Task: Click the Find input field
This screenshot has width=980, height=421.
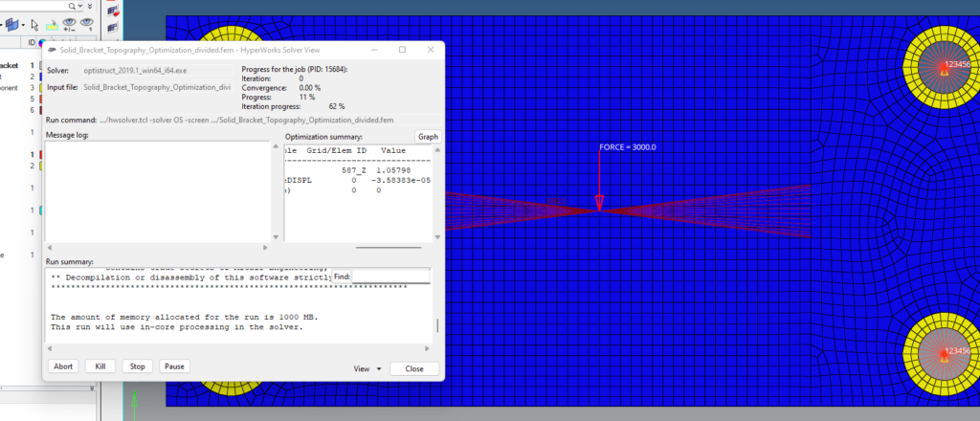Action: coord(391,277)
